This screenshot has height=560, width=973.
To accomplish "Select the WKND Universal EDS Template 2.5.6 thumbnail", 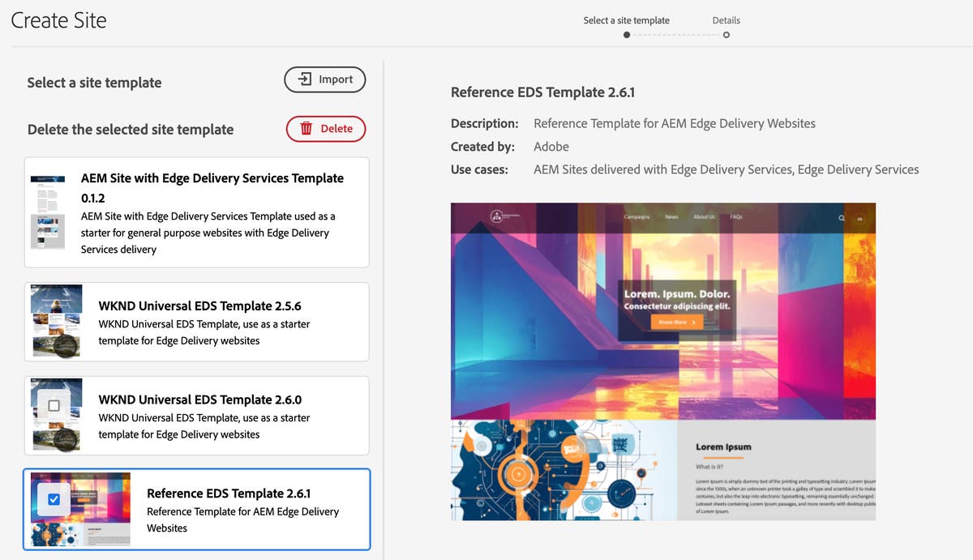I will [x=56, y=322].
